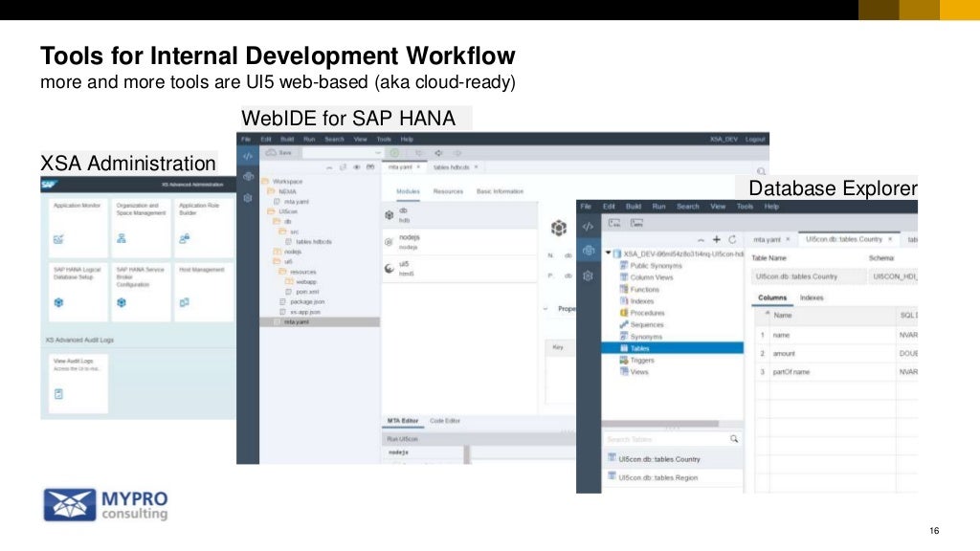Screen dimensions: 980x551
Task: Open database explorer icon in WebIDE left sidebar
Action: pos(248,177)
